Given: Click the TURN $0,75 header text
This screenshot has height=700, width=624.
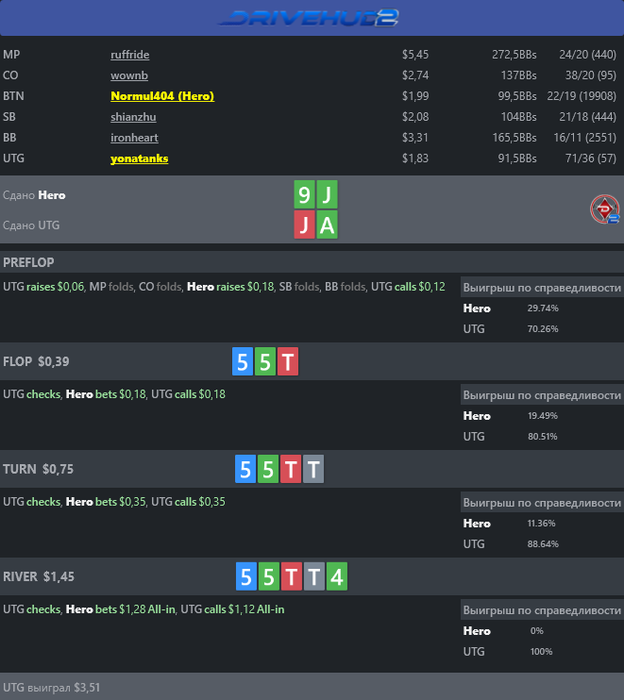Looking at the screenshot, I should coord(38,469).
